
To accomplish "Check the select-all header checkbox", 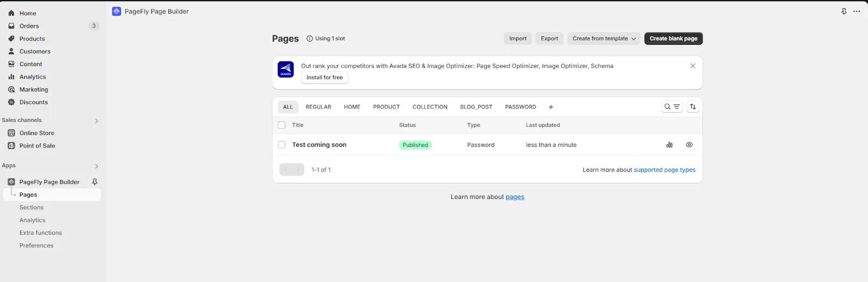I will (x=282, y=125).
